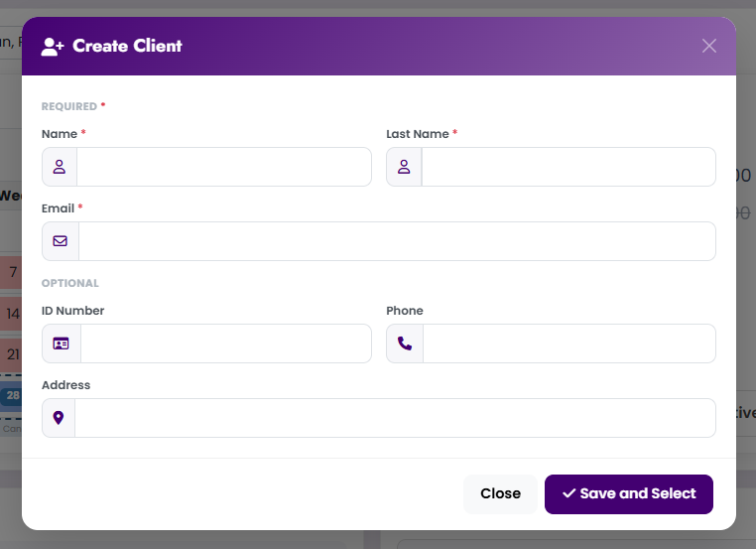756x549 pixels.
Task: Focus the Phone input field
Action: click(x=569, y=343)
